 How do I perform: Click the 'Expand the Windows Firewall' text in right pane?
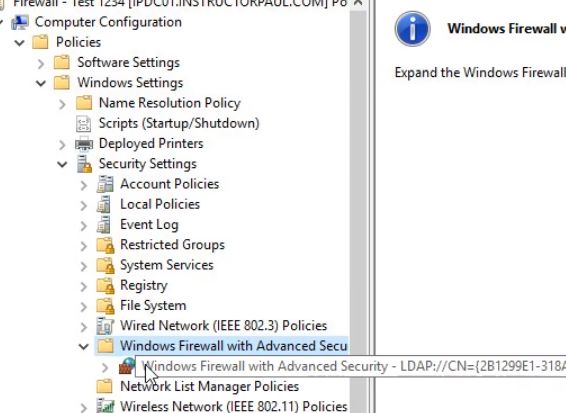480,73
